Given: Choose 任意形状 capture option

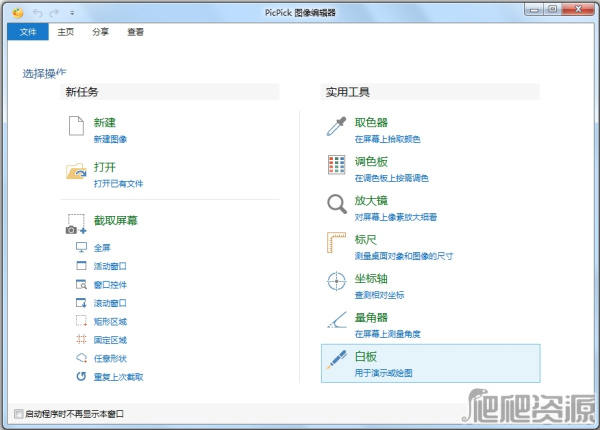Looking at the screenshot, I should coord(110,358).
